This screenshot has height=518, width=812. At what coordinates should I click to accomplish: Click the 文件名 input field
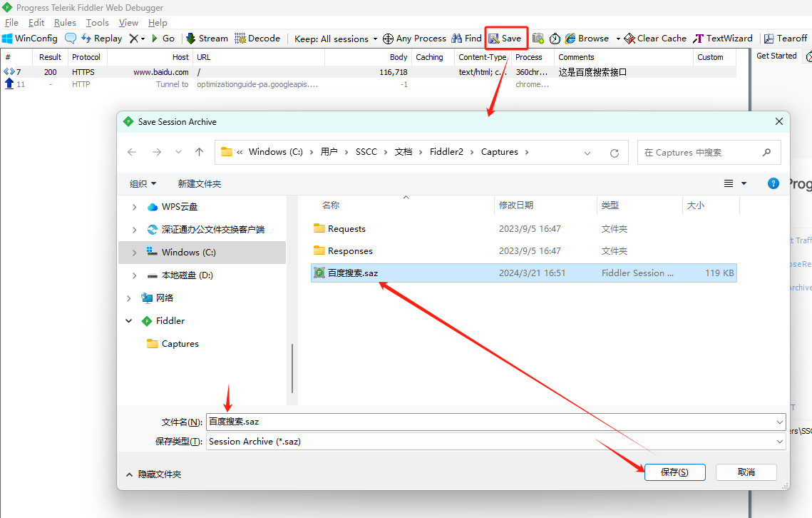pos(495,422)
